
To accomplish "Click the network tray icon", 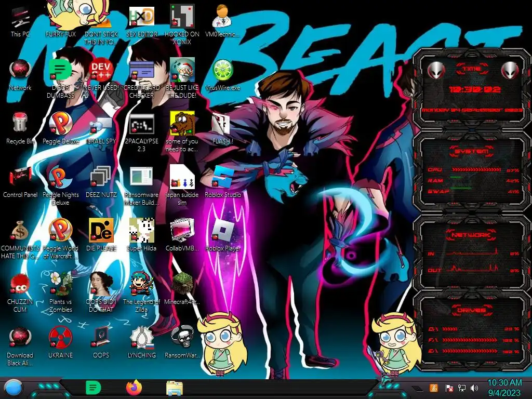I will [462, 388].
